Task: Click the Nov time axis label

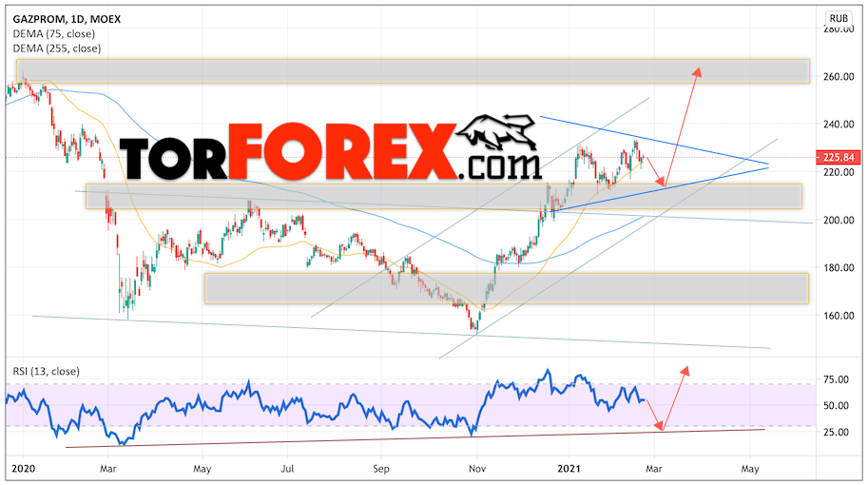Action: click(x=476, y=469)
